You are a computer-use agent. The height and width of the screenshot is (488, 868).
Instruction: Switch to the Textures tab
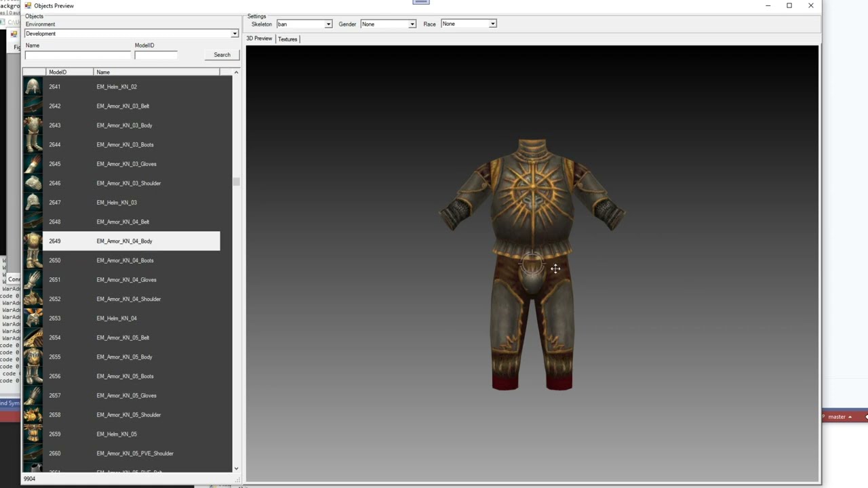pyautogui.click(x=288, y=39)
